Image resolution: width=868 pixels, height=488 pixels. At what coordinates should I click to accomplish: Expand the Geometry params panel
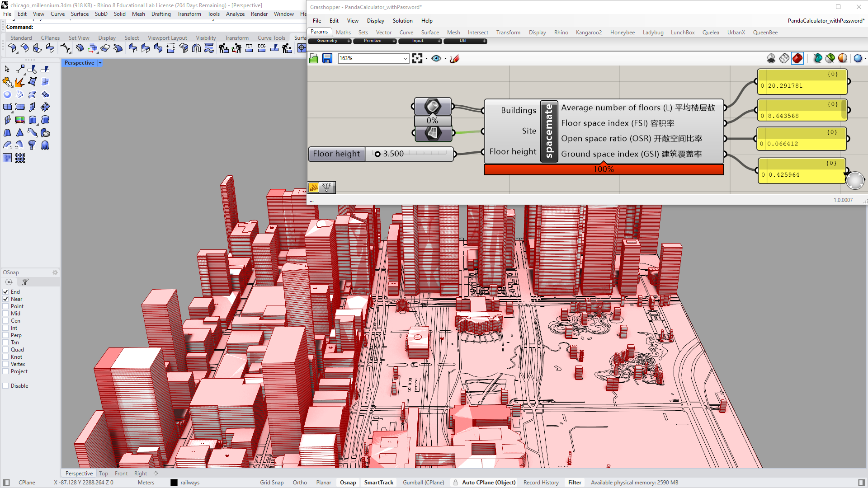tap(349, 41)
